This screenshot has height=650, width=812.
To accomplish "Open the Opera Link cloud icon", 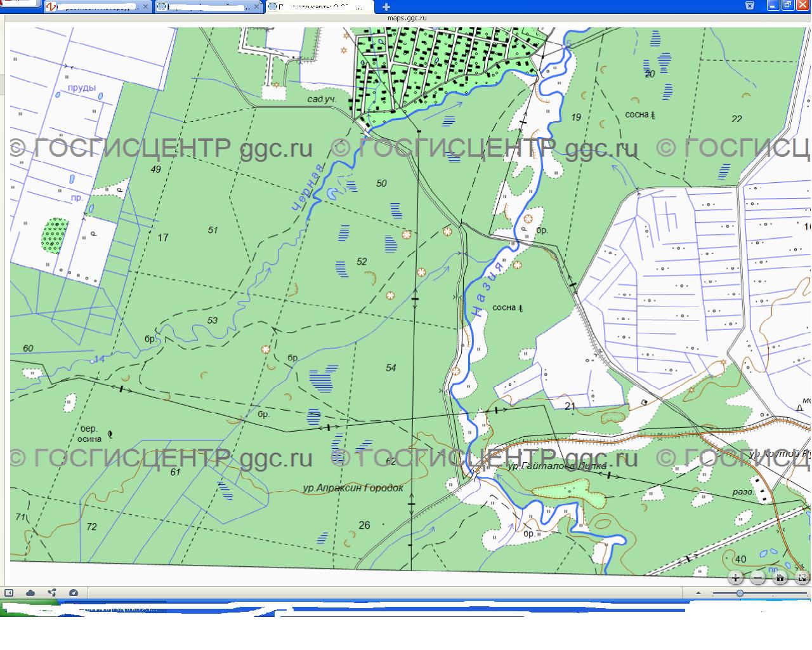I will [30, 593].
